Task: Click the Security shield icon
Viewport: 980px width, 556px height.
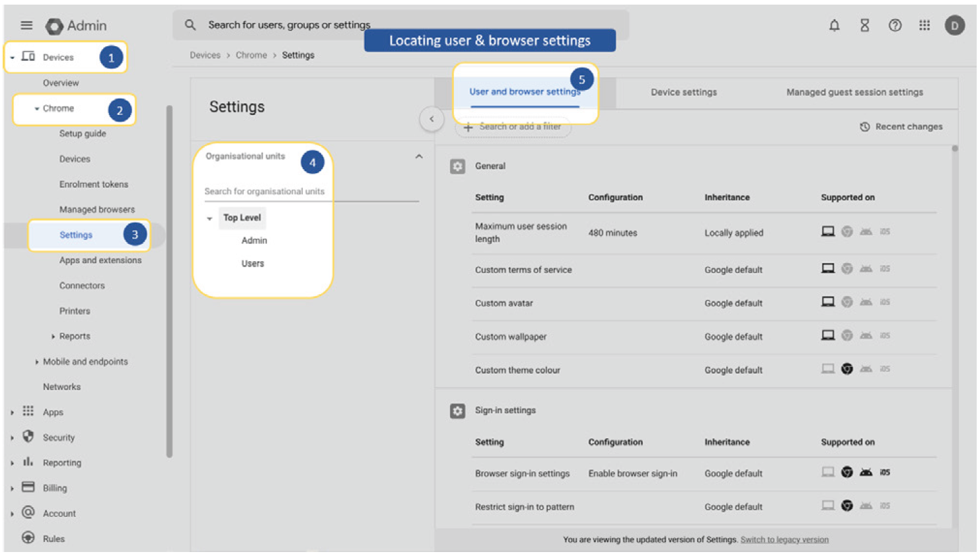Action: click(28, 436)
